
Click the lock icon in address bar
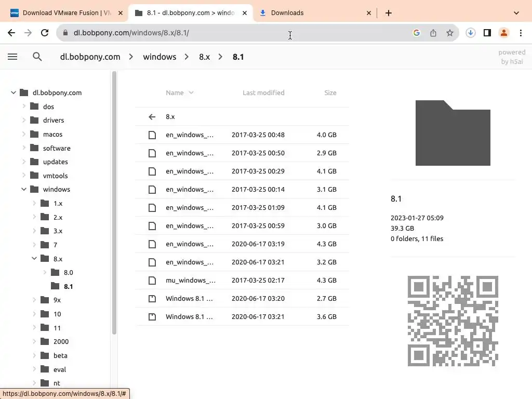tap(65, 33)
